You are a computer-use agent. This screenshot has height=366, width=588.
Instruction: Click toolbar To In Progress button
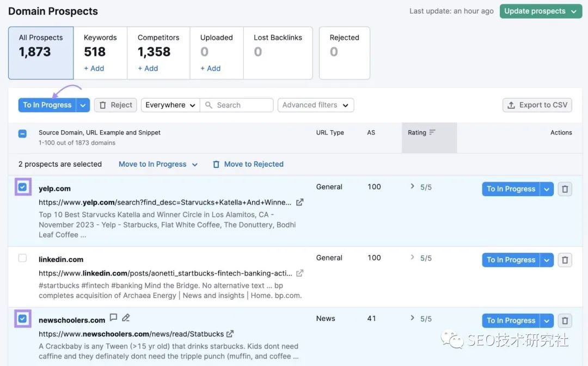[47, 105]
